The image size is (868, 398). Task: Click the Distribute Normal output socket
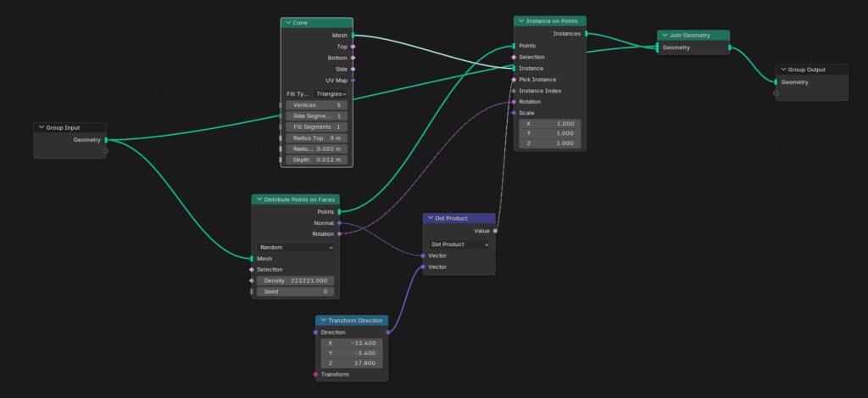click(x=339, y=223)
